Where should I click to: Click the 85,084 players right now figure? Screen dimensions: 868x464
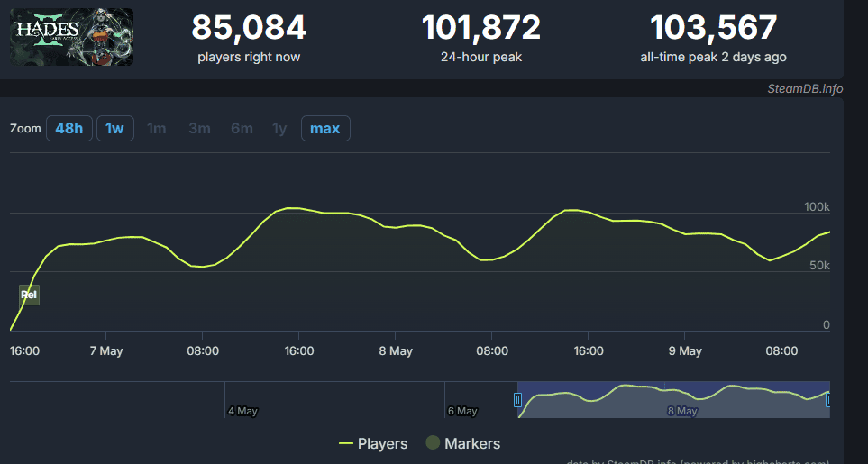click(249, 28)
